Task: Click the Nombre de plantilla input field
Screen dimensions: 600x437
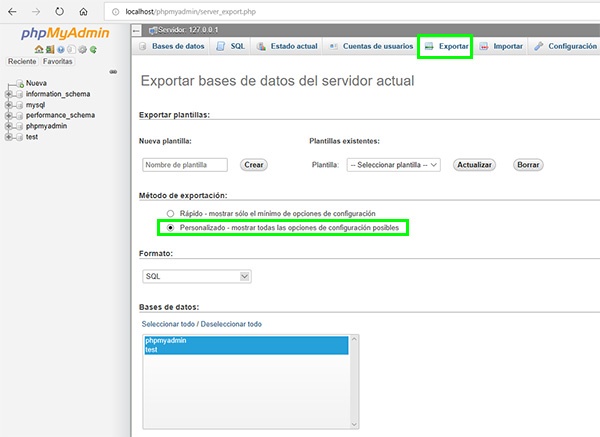Action: coord(185,165)
